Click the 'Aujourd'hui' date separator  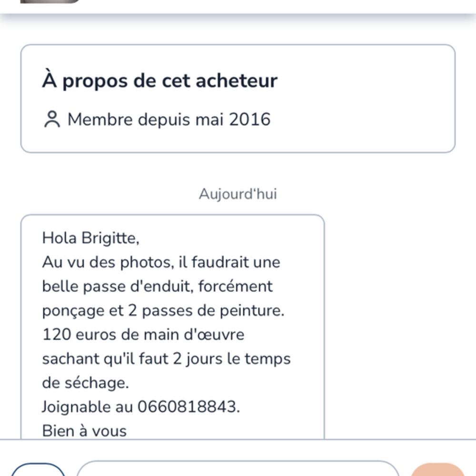tap(238, 194)
